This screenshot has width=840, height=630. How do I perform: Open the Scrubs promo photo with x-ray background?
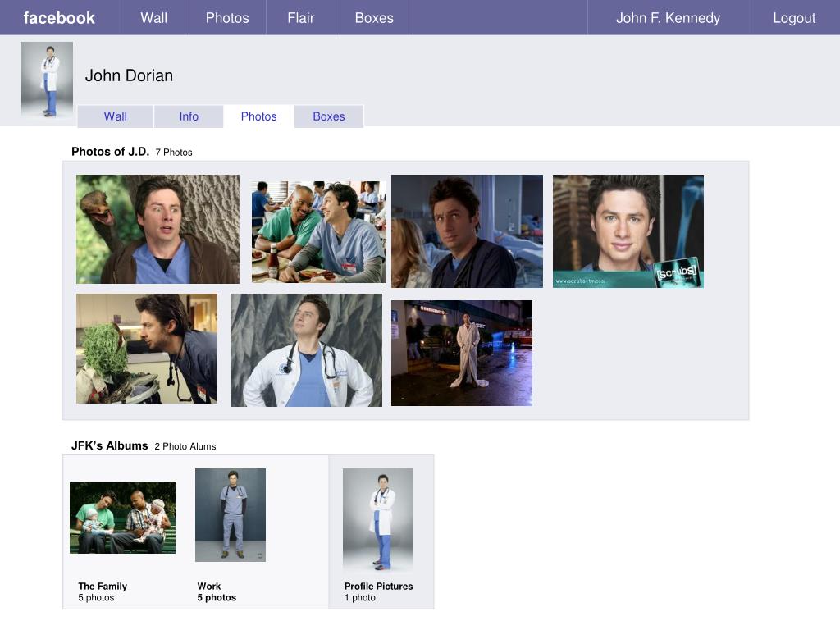(628, 231)
